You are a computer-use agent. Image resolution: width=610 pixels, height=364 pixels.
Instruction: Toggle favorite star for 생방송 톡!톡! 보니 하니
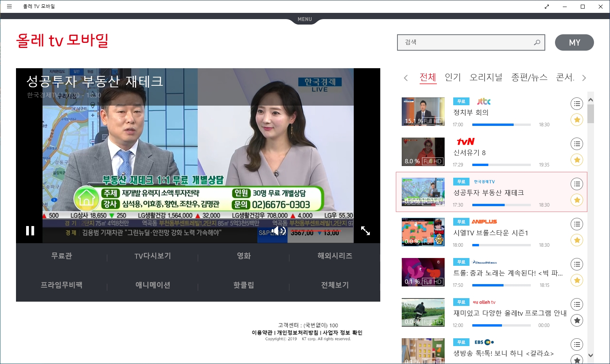point(577,359)
